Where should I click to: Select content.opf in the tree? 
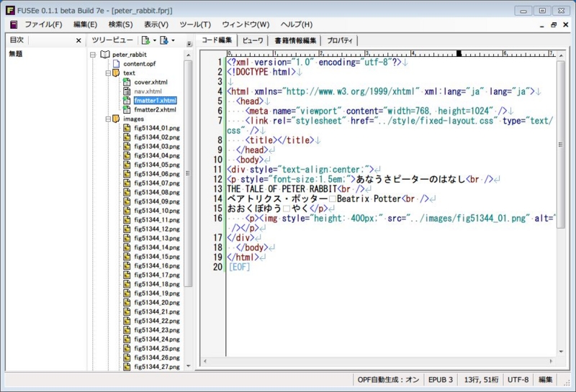[139, 64]
